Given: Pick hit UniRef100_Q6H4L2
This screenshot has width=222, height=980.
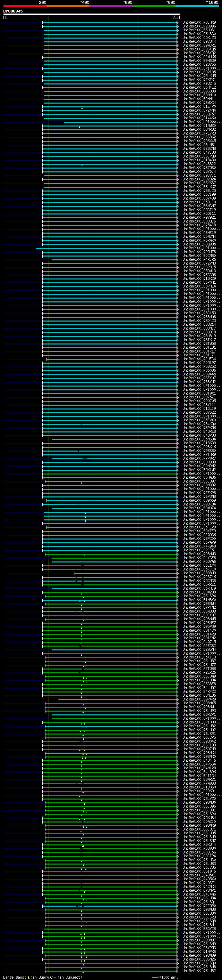Looking at the screenshot, I should click(x=199, y=88).
